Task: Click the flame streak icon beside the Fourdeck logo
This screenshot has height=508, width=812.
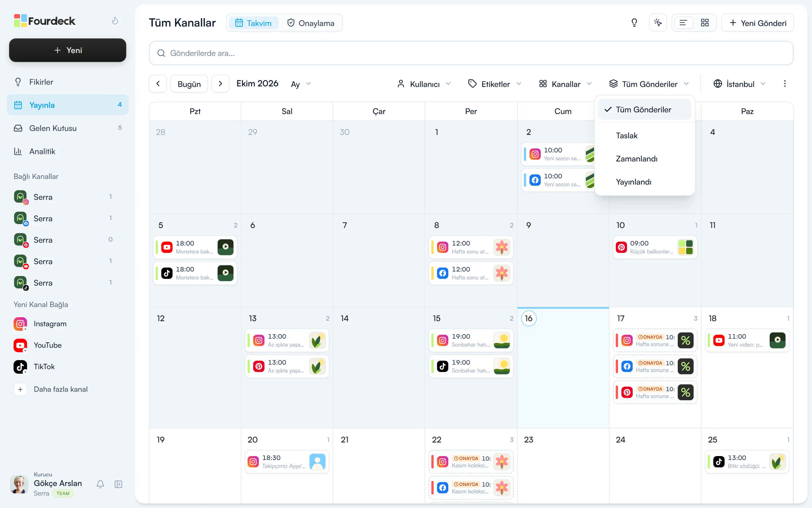Action: pyautogui.click(x=115, y=21)
